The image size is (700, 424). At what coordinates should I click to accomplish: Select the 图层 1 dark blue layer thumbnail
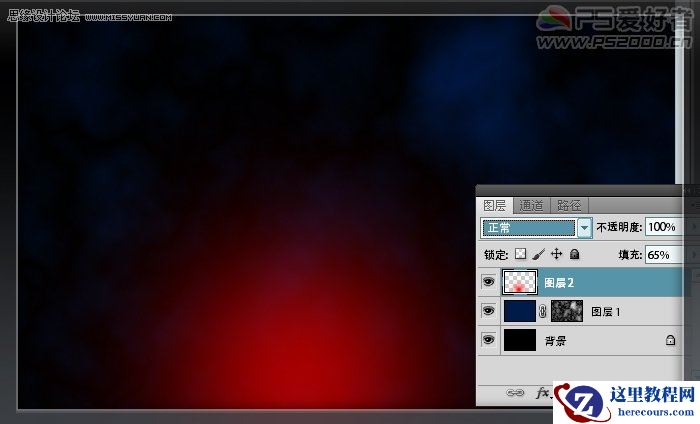[520, 311]
